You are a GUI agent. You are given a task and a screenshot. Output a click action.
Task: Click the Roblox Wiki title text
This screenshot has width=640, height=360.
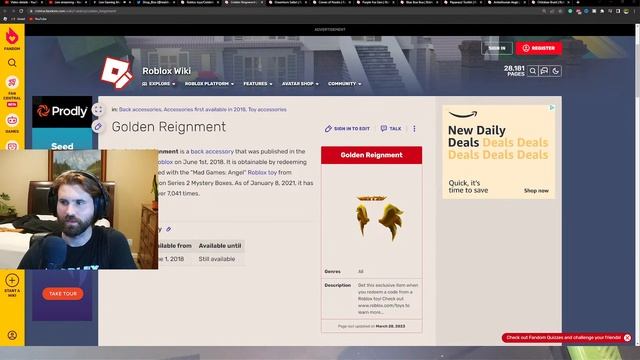(x=167, y=71)
